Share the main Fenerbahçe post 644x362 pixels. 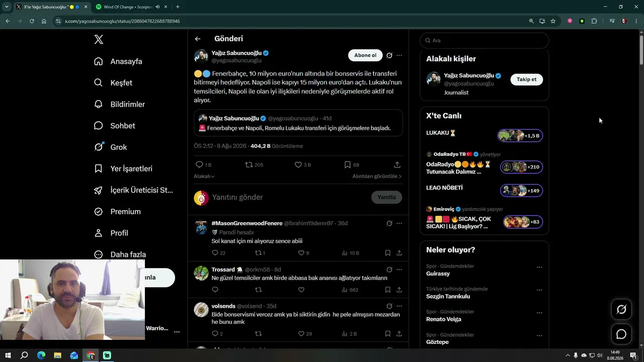397,165
